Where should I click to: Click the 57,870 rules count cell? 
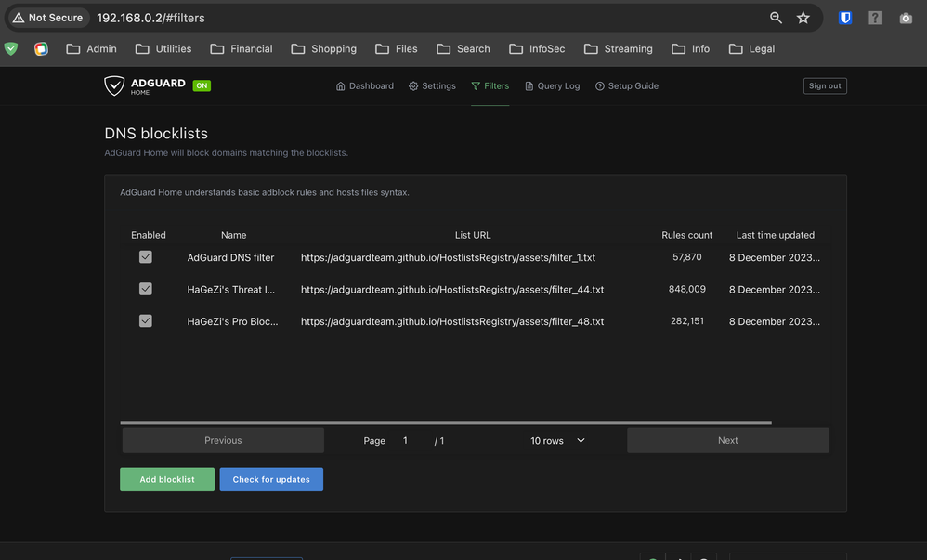[x=687, y=257]
